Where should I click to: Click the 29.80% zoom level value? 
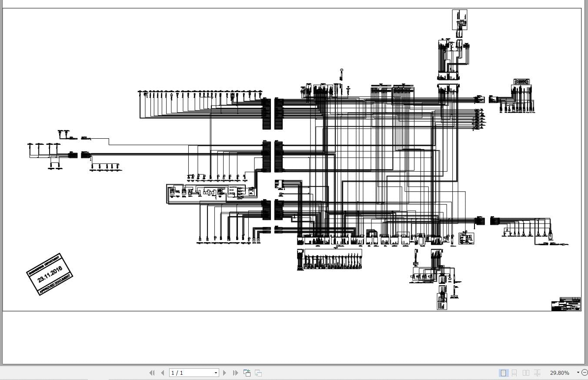click(x=560, y=373)
